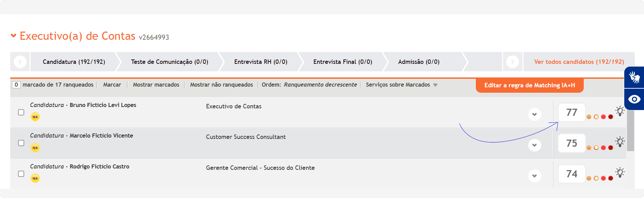Click Mostrar não ranqueados link

click(x=222, y=85)
